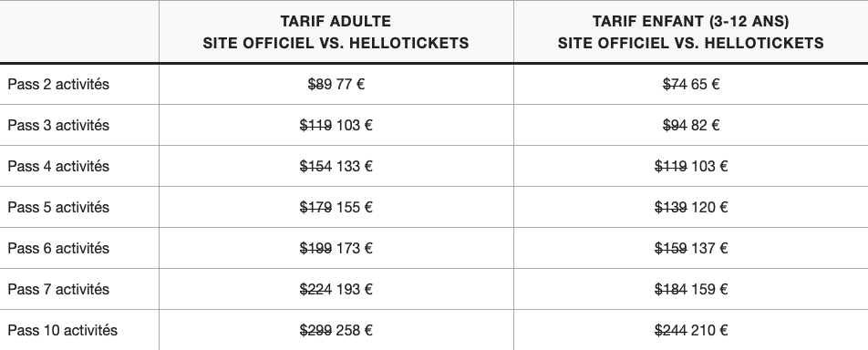Click the child price $139 120 €
This screenshot has height=350, width=868.
(x=691, y=207)
